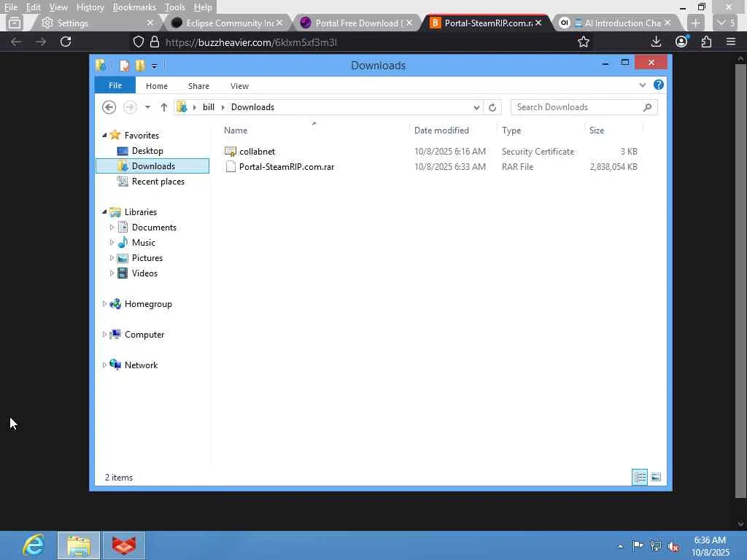
Task: Switch to the Portal Free Download tab
Action: (x=356, y=23)
